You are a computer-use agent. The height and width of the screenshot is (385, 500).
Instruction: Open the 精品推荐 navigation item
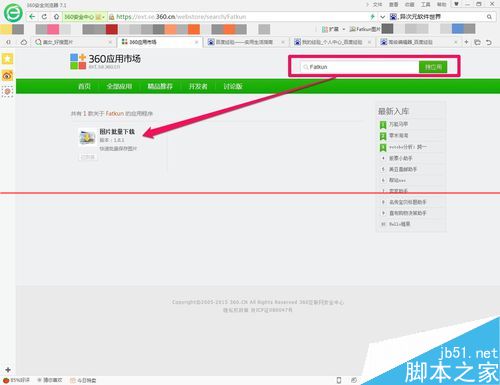pyautogui.click(x=160, y=86)
